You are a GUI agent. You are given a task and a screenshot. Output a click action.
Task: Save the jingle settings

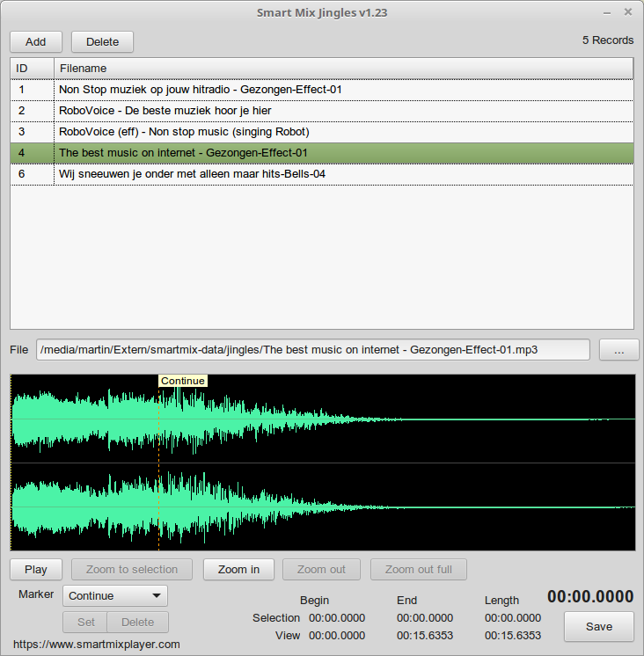[x=598, y=627]
